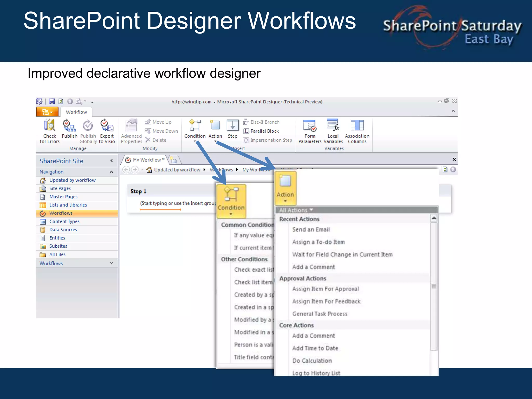Insert a Parallel Block
Image resolution: width=532 pixels, height=399 pixels.
pos(261,131)
